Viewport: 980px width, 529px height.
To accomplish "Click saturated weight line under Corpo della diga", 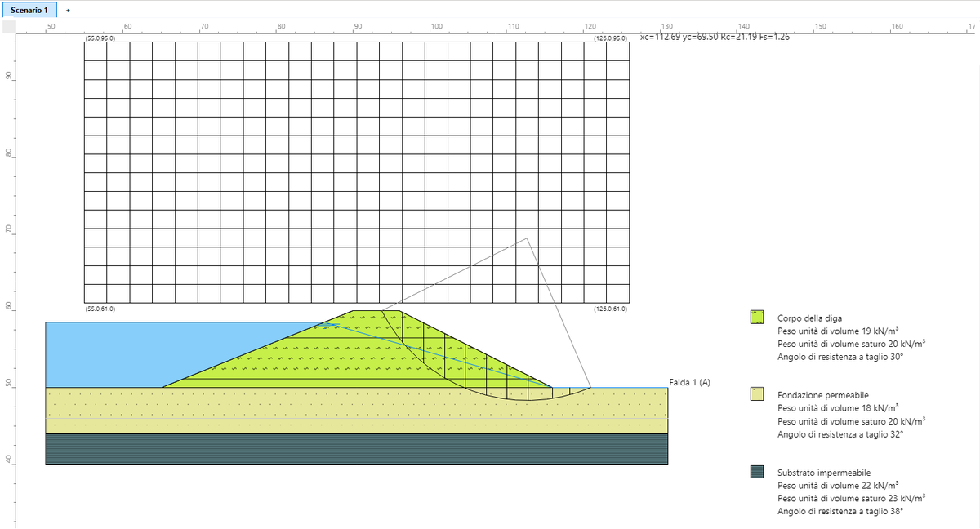I will (851, 344).
